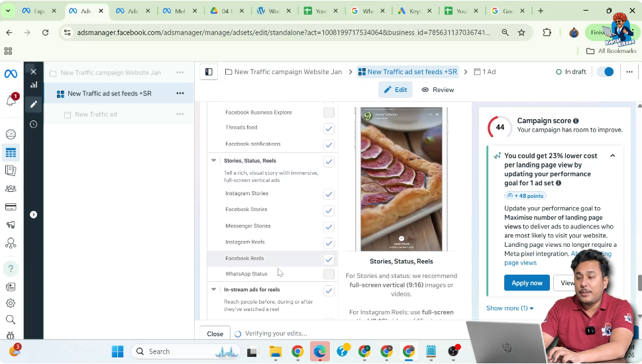Image resolution: width=642 pixels, height=364 pixels.
Task: Open the browser tab search dropdown
Action: click(8, 11)
